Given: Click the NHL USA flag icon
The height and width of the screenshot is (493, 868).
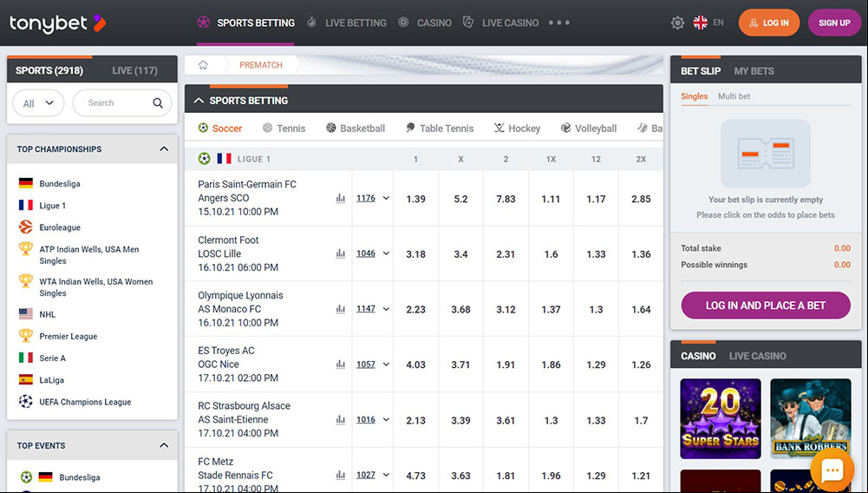Looking at the screenshot, I should [x=25, y=314].
